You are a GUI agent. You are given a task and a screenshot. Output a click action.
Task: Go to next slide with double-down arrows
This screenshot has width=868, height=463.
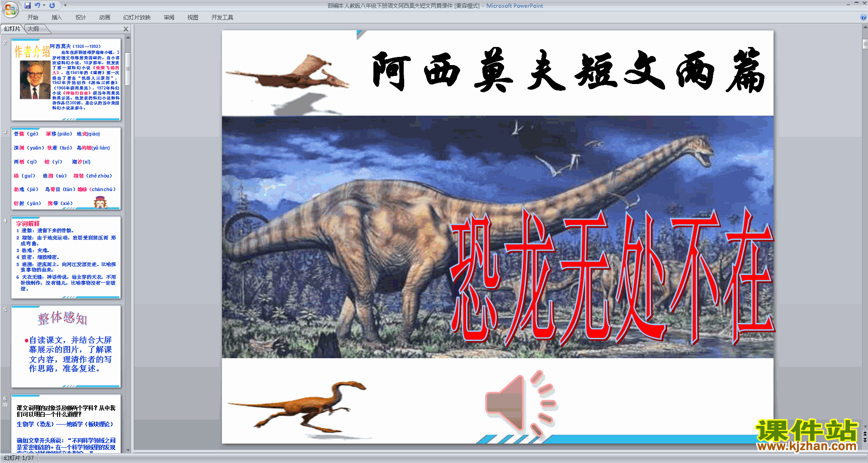[865, 440]
